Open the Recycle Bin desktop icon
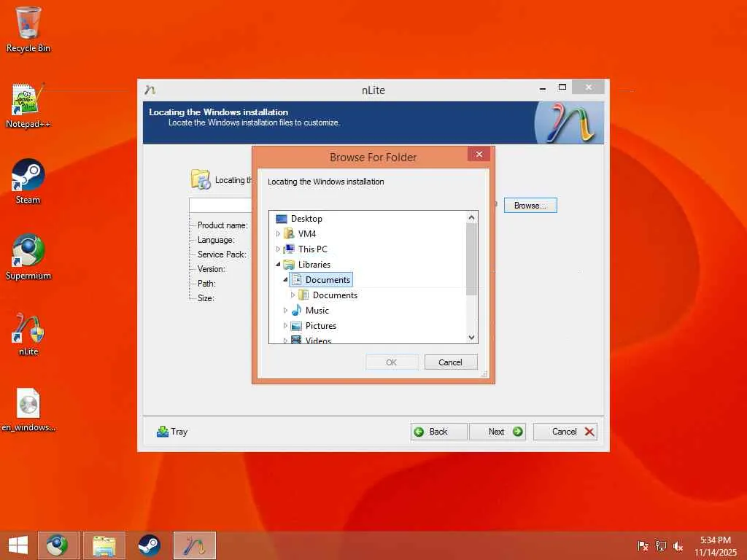The width and height of the screenshot is (747, 560). coord(28,29)
